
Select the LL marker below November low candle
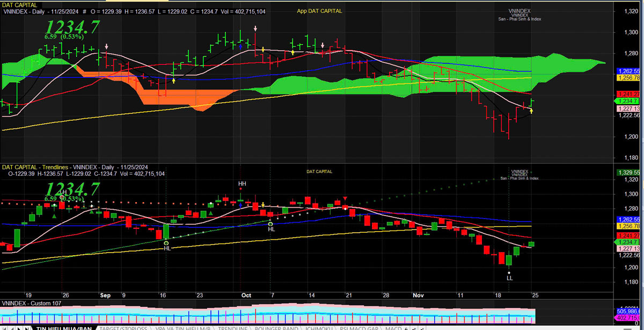(509, 278)
